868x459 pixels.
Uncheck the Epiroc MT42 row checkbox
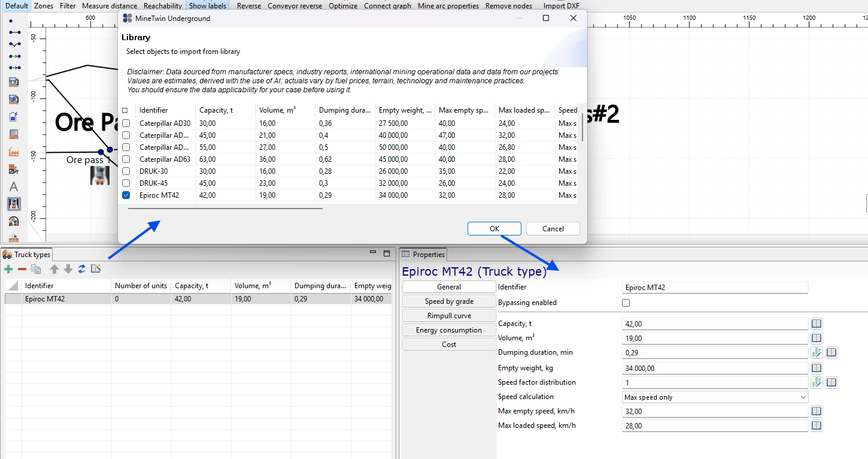(x=126, y=195)
